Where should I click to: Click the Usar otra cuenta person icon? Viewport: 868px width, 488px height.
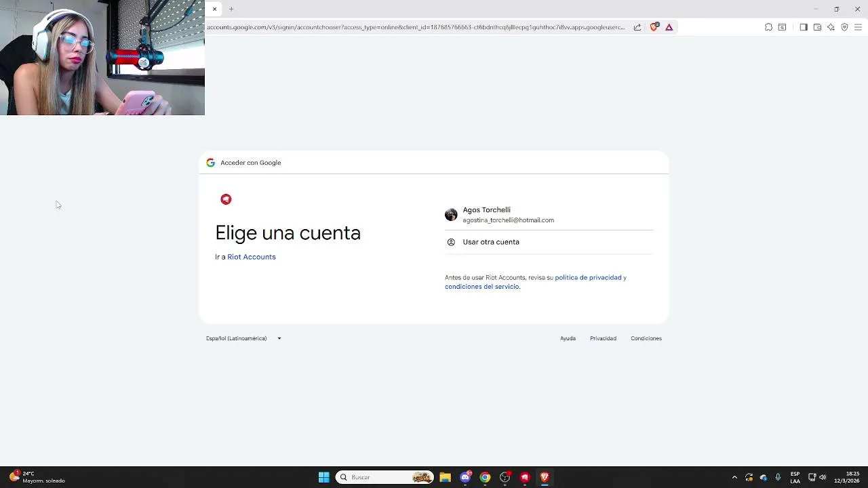451,242
